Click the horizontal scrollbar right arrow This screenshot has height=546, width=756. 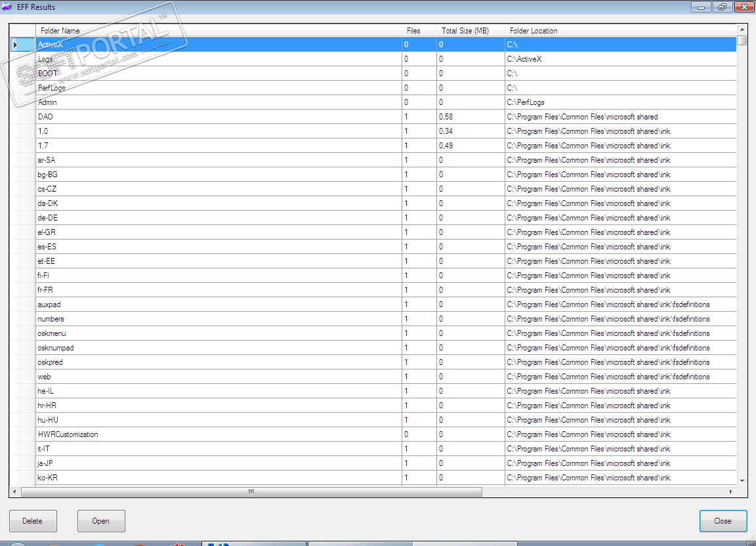coord(731,492)
